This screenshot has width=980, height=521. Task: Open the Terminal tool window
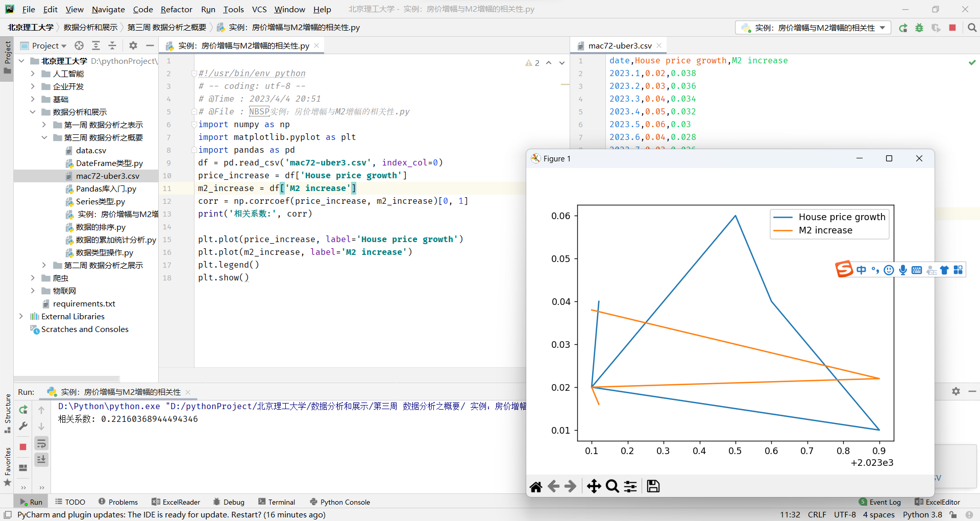point(277,502)
